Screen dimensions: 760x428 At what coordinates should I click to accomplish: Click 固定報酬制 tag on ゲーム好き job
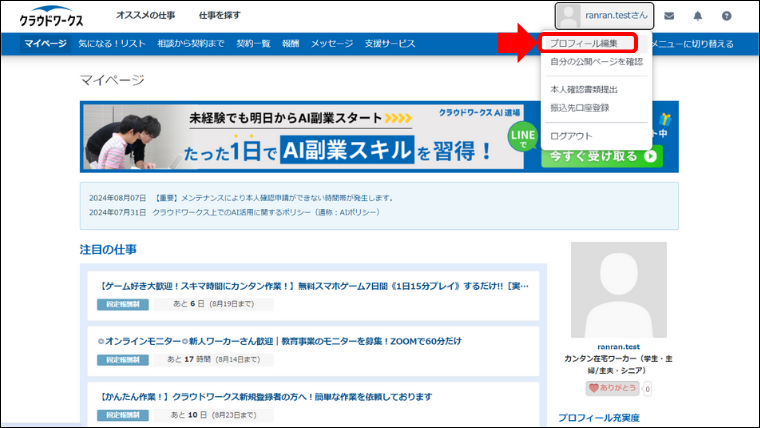pyautogui.click(x=123, y=304)
